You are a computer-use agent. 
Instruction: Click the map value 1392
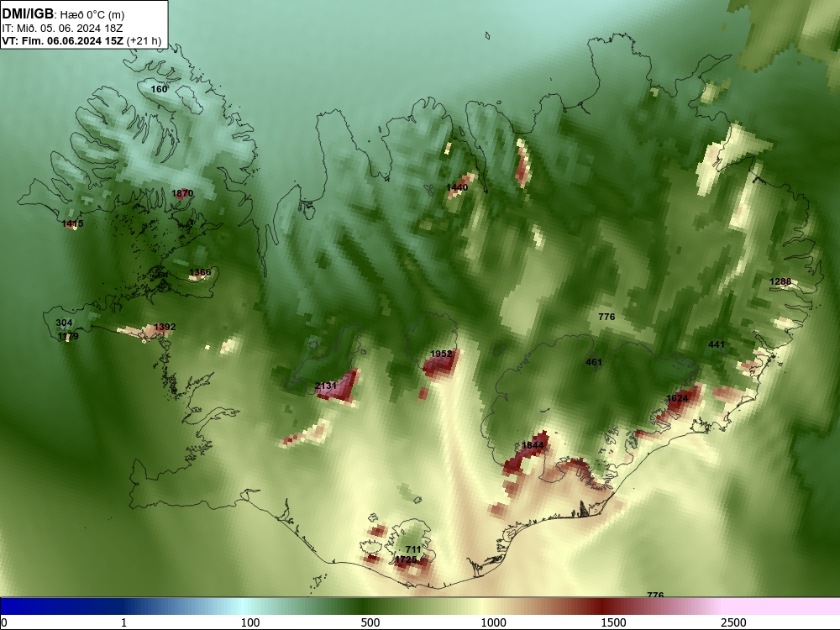tap(165, 328)
